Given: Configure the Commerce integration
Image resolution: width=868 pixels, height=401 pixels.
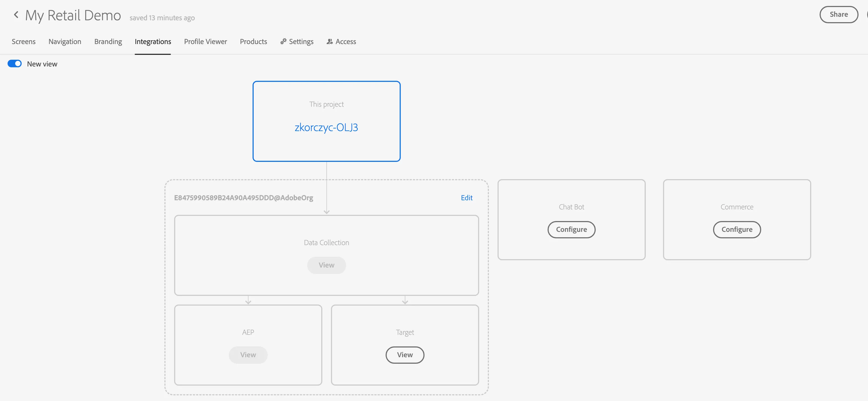Looking at the screenshot, I should pos(737,230).
